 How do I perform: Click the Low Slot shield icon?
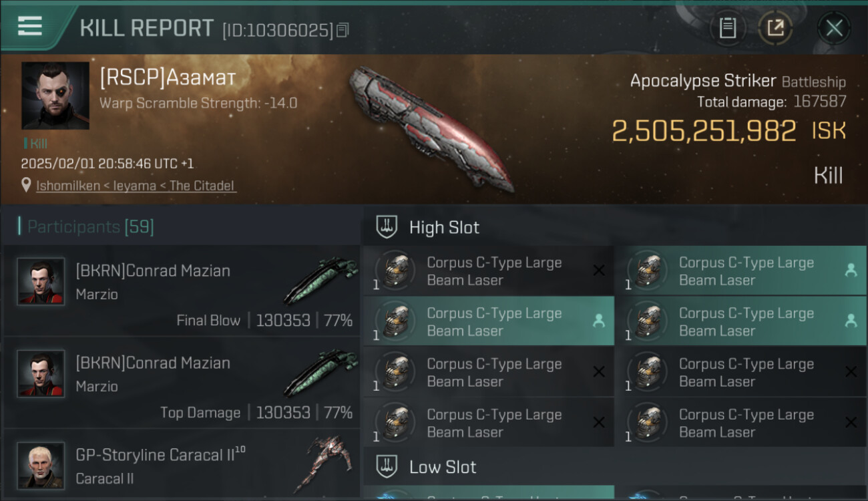tap(387, 466)
